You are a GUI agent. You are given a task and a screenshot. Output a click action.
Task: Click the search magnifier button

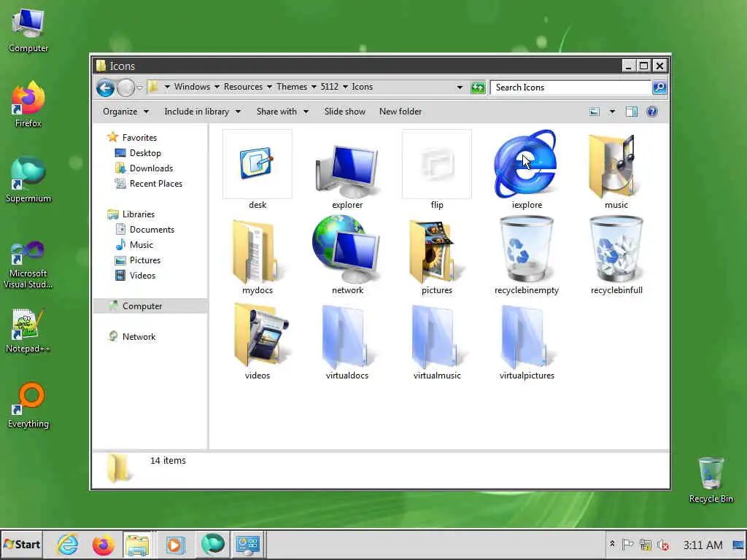[x=659, y=87]
